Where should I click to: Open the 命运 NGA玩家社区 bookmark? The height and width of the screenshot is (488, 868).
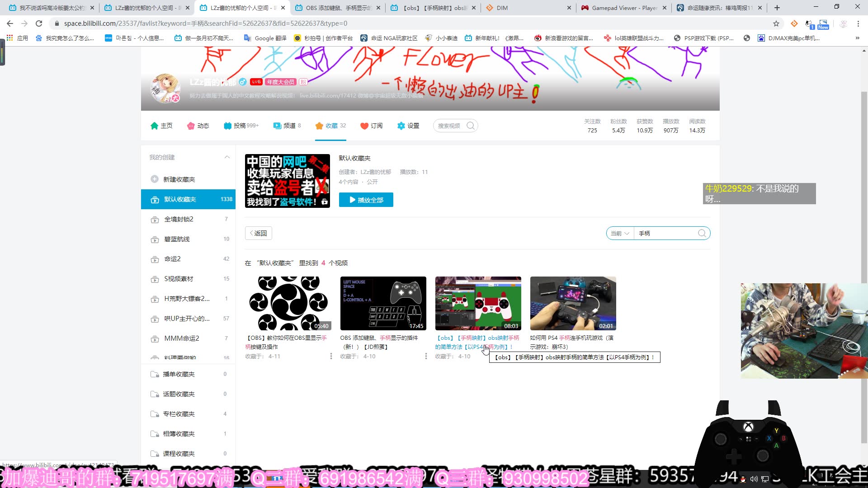pos(389,38)
